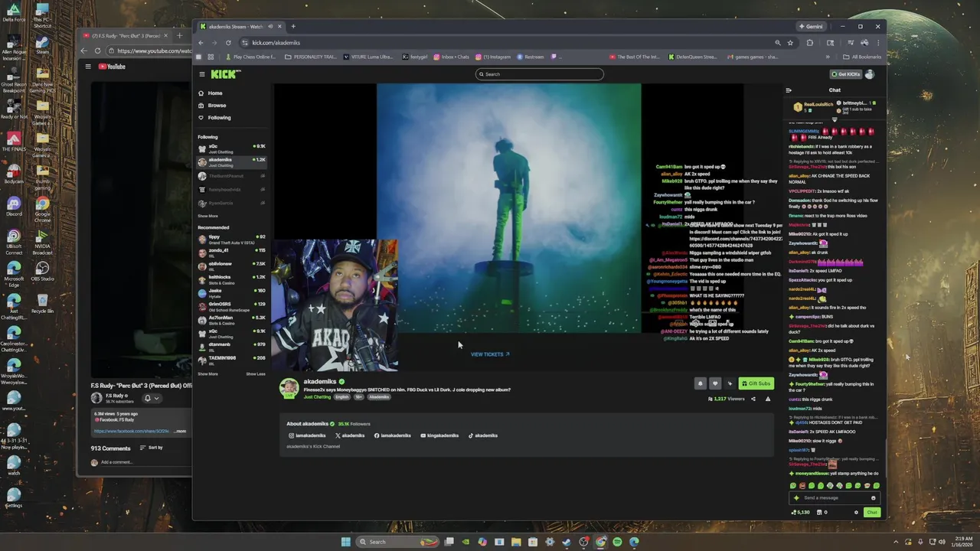
Task: Open akademiks X profile link
Action: pyautogui.click(x=350, y=435)
